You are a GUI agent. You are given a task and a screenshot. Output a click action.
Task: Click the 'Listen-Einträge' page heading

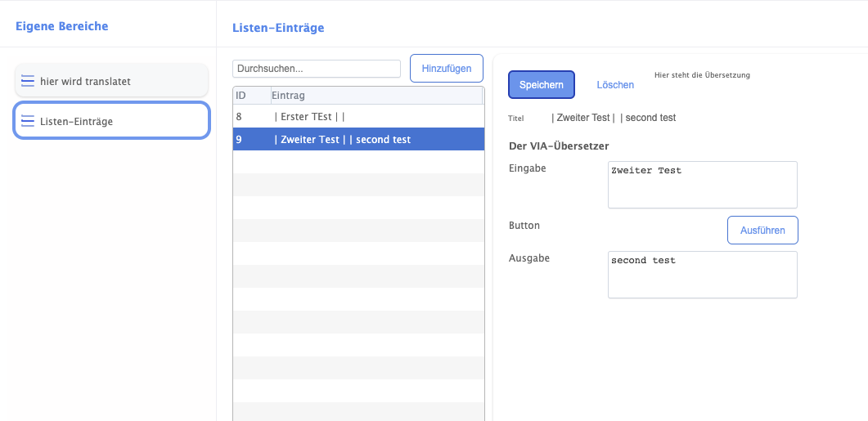278,28
